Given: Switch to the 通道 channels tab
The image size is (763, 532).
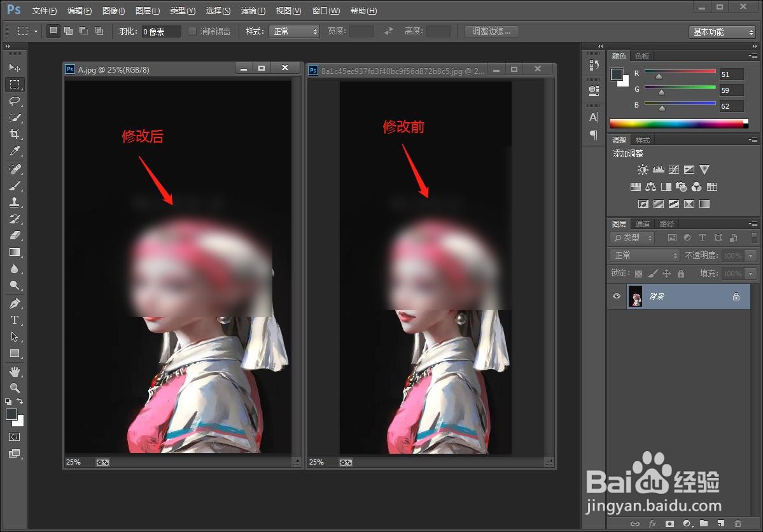Looking at the screenshot, I should (x=642, y=224).
